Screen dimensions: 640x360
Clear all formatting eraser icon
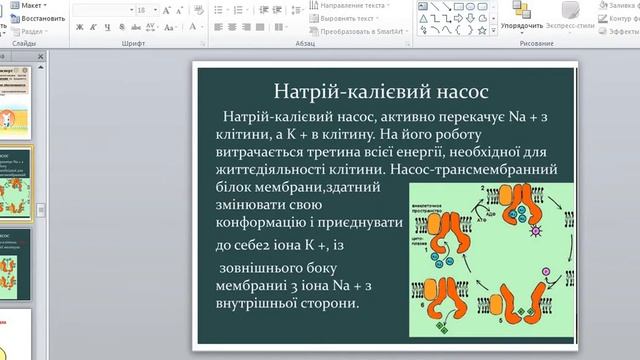pos(199,11)
